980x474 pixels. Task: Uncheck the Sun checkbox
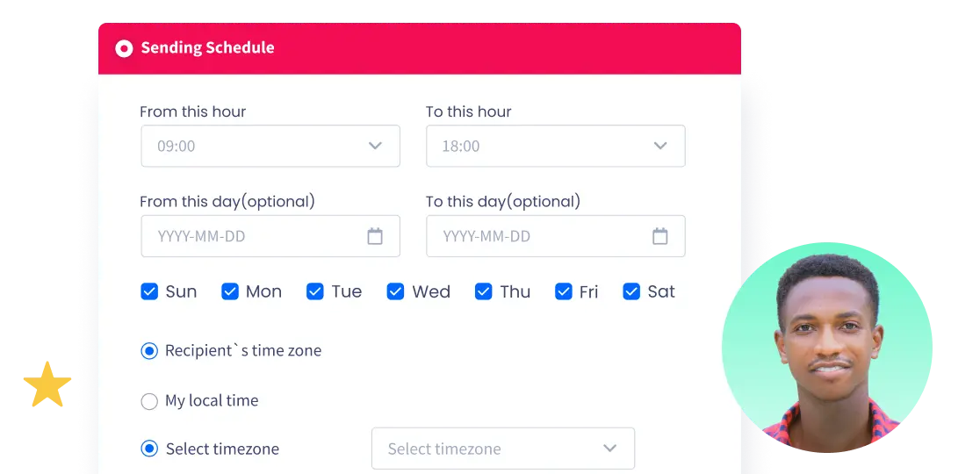(149, 291)
